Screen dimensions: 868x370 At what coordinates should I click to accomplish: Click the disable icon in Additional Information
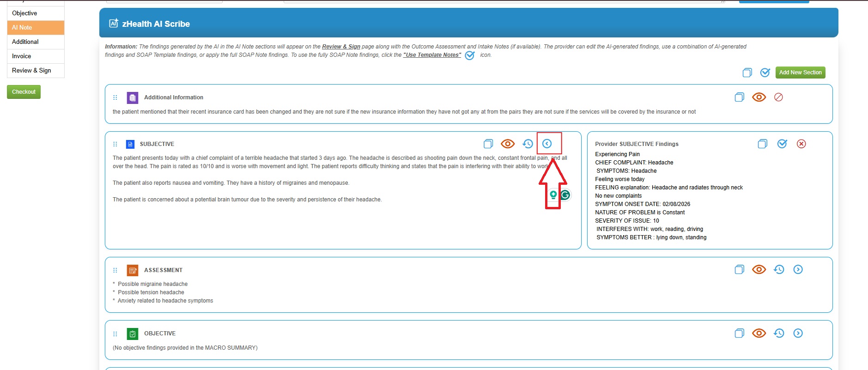[778, 97]
